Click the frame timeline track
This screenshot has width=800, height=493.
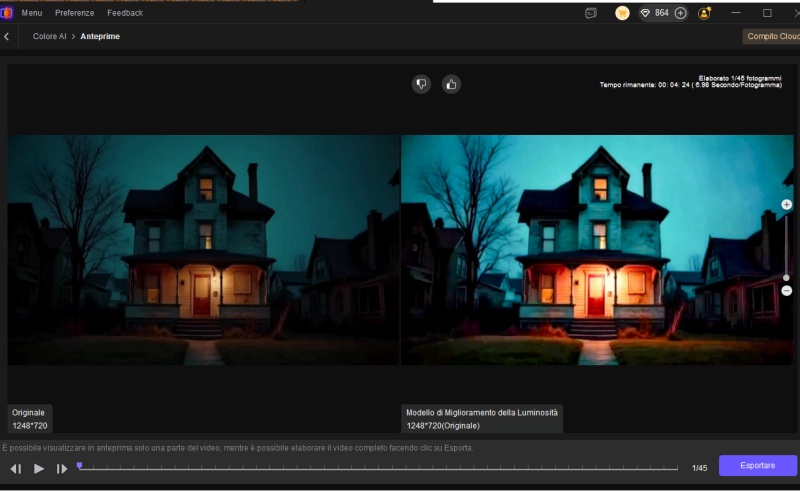[378, 467]
